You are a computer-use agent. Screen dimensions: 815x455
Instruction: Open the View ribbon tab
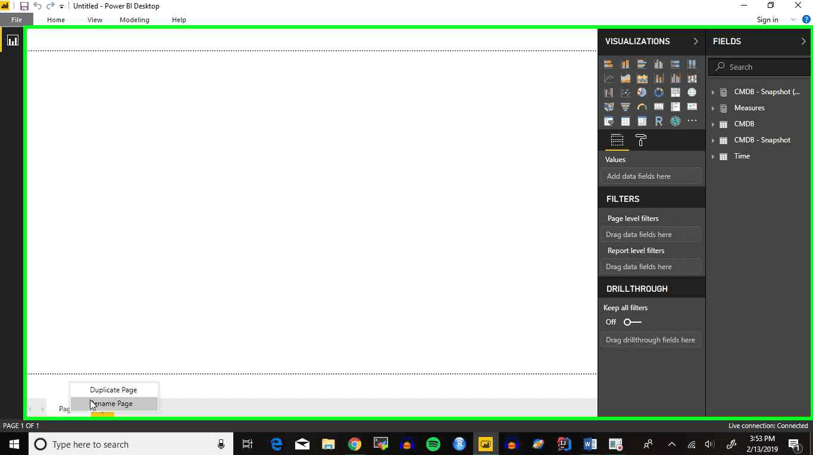click(x=95, y=20)
